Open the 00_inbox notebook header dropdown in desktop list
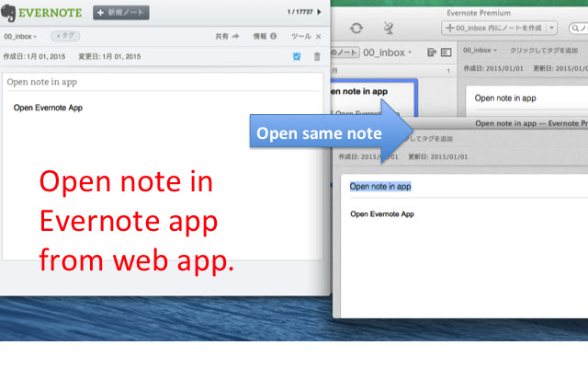Viewport: 588px width, 368px height. click(388, 52)
